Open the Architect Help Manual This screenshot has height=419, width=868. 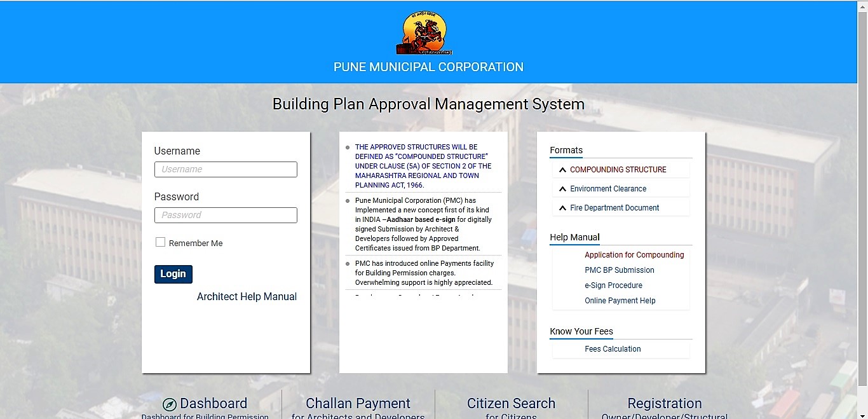247,296
